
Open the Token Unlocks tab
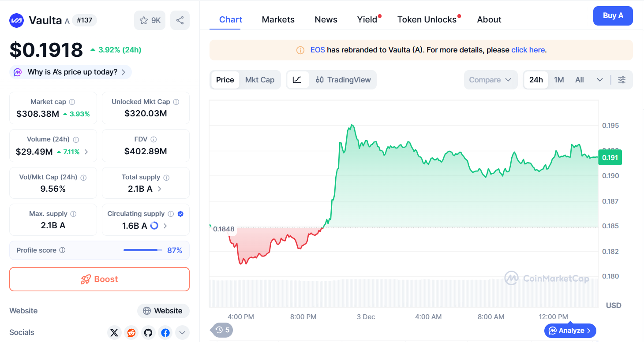(427, 19)
